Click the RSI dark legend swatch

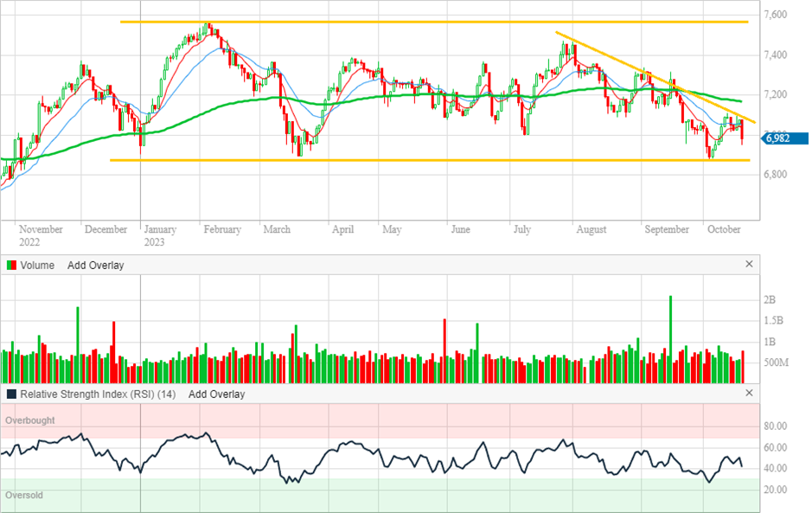click(x=11, y=394)
